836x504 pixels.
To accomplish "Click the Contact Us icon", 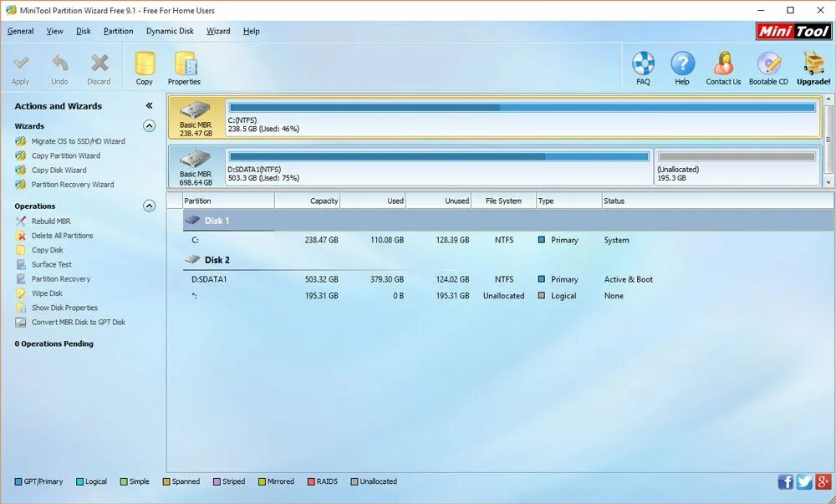I will tap(723, 64).
